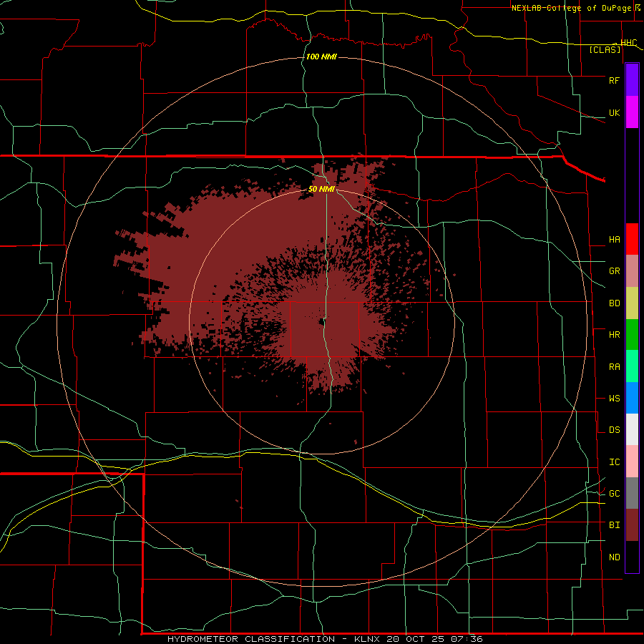Click the GR legend label
This screenshot has height=644, width=644.
point(614,271)
